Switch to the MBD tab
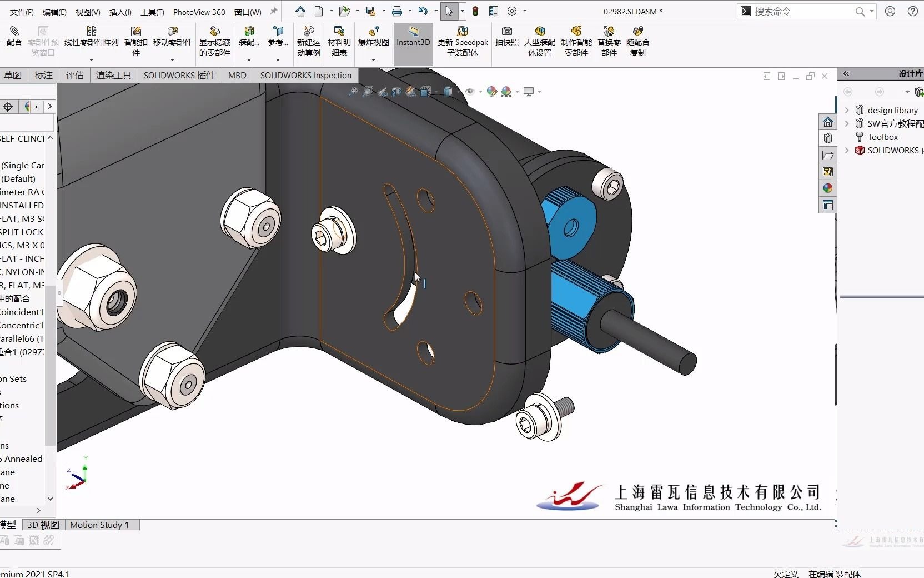 237,75
